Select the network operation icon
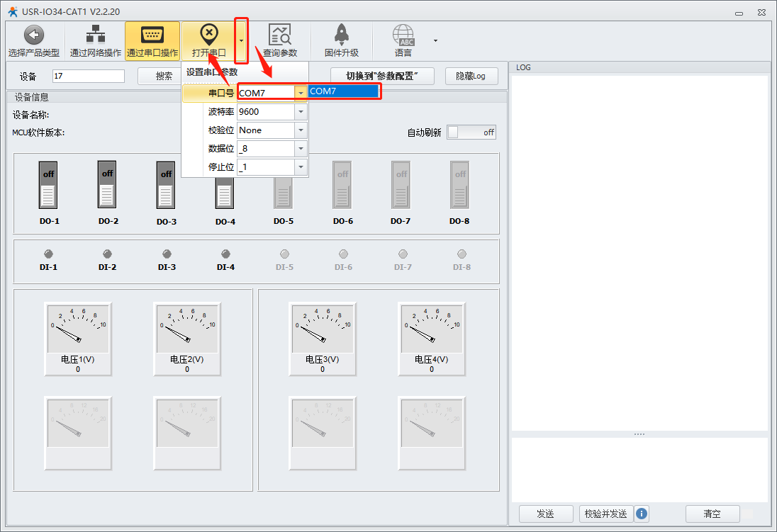This screenshot has width=777, height=532. pyautogui.click(x=95, y=35)
